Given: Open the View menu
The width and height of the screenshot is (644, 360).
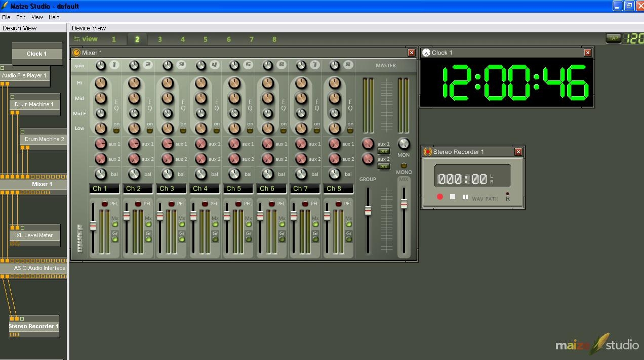Looking at the screenshot, I should click(37, 17).
